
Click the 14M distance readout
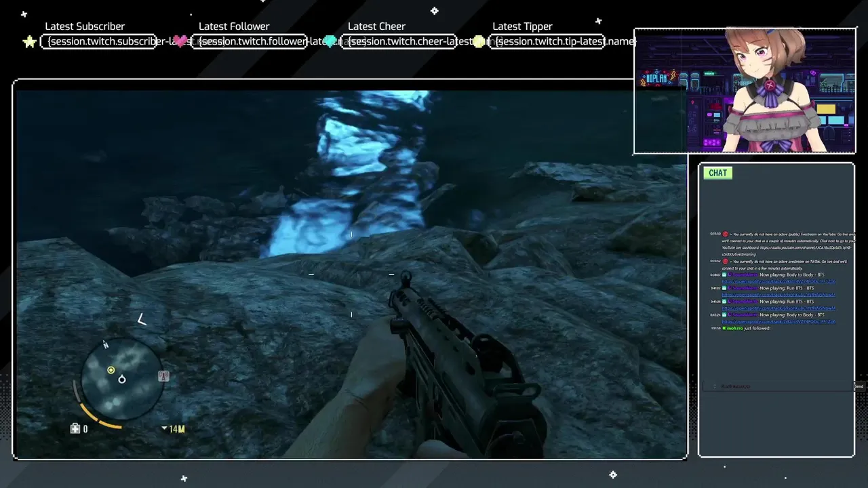coord(177,429)
